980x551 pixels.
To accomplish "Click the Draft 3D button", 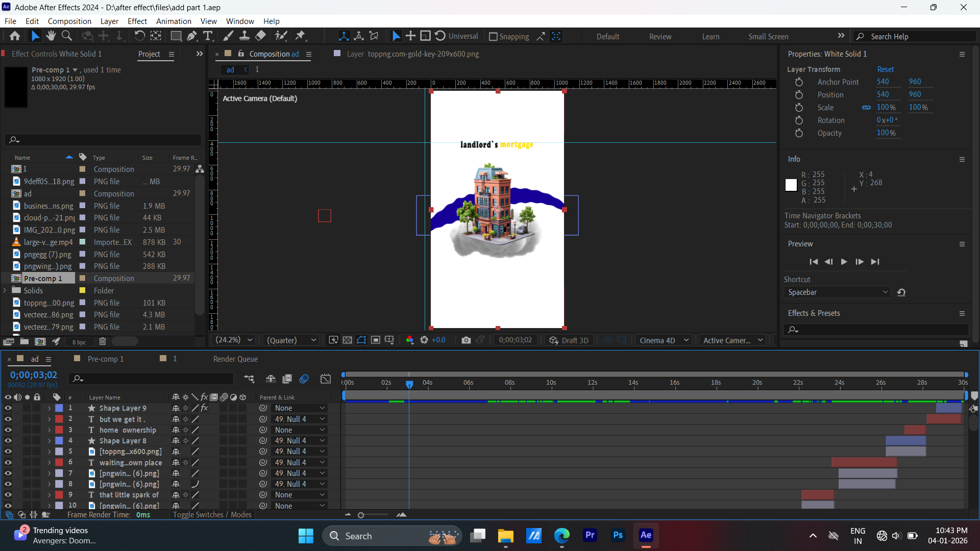I will 569,340.
